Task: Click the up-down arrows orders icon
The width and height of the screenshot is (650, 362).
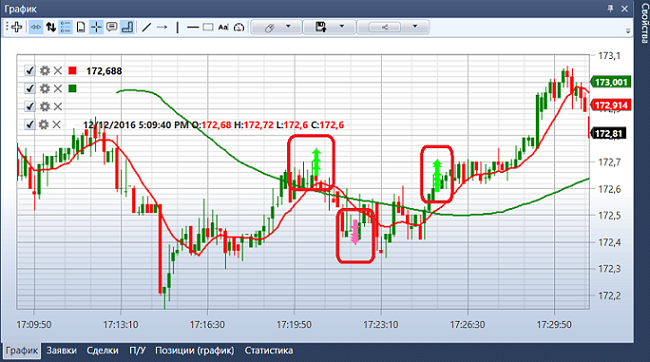Action: 51,27
